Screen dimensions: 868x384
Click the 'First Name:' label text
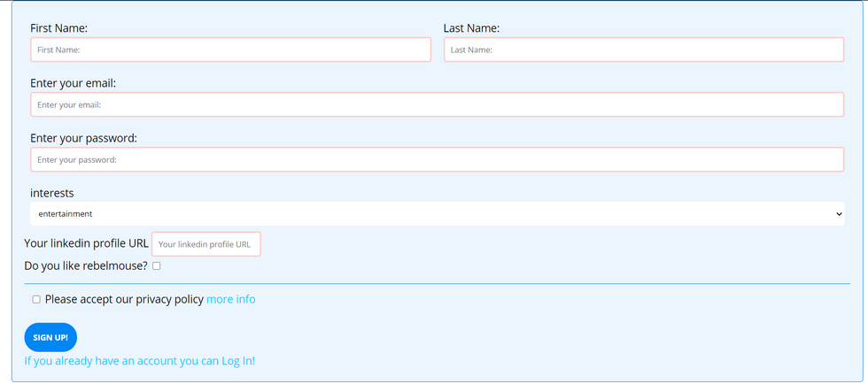58,28
